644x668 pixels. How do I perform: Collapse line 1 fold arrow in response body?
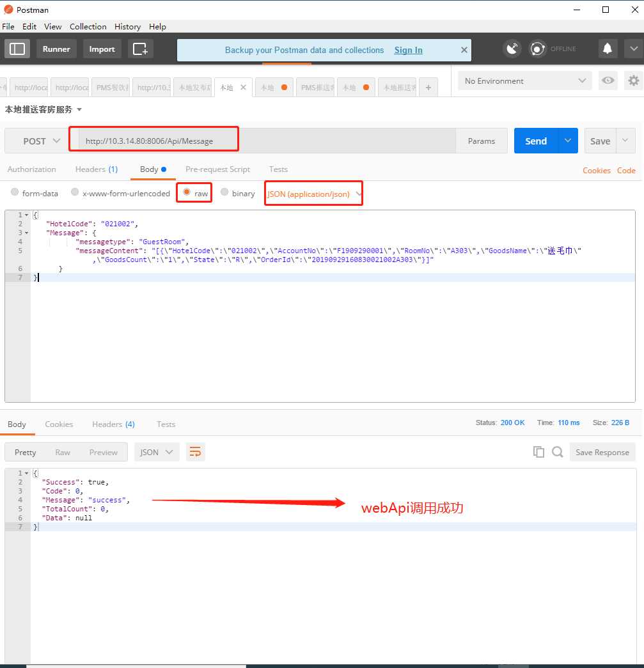tap(26, 473)
